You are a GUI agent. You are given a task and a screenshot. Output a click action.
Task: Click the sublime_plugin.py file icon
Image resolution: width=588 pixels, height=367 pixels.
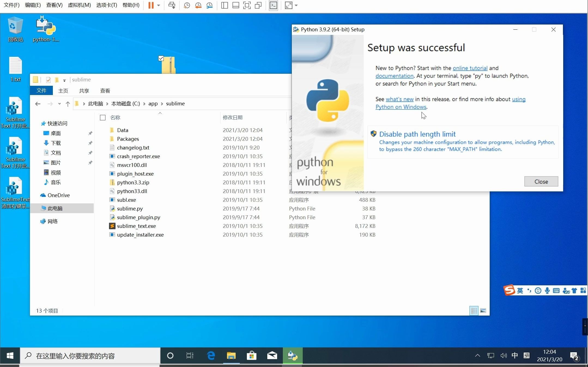pos(112,217)
